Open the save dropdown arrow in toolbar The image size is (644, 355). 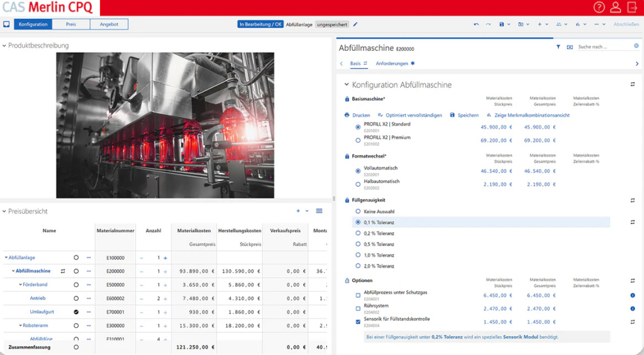click(x=508, y=25)
